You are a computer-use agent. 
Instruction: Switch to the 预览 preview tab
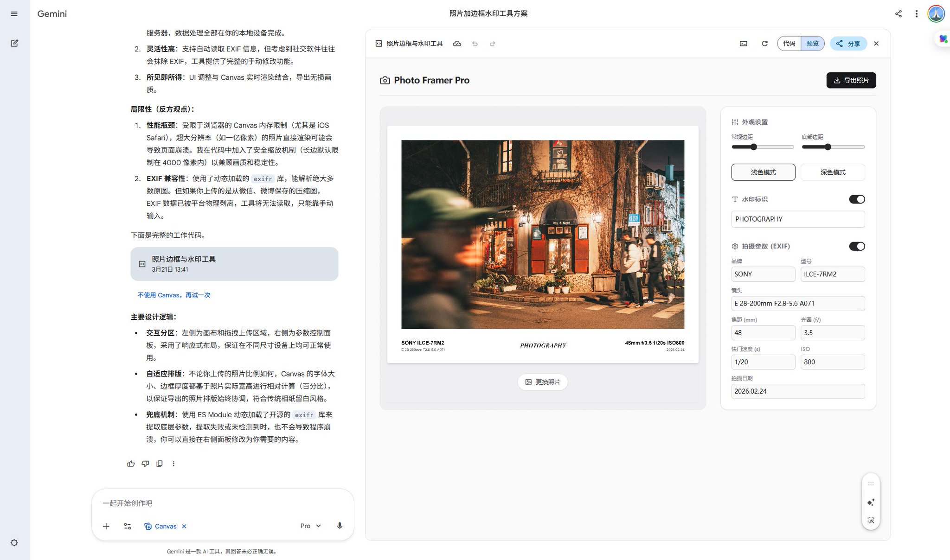click(x=812, y=44)
